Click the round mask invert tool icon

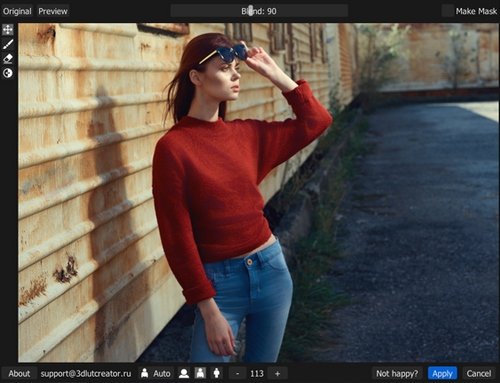click(8, 73)
